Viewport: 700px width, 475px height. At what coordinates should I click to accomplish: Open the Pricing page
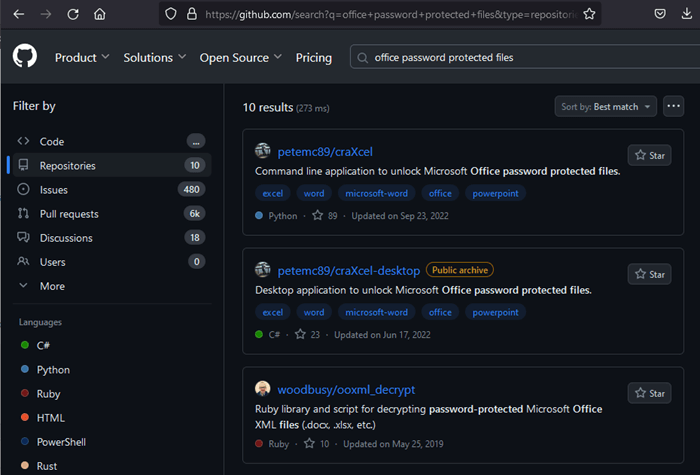(313, 58)
